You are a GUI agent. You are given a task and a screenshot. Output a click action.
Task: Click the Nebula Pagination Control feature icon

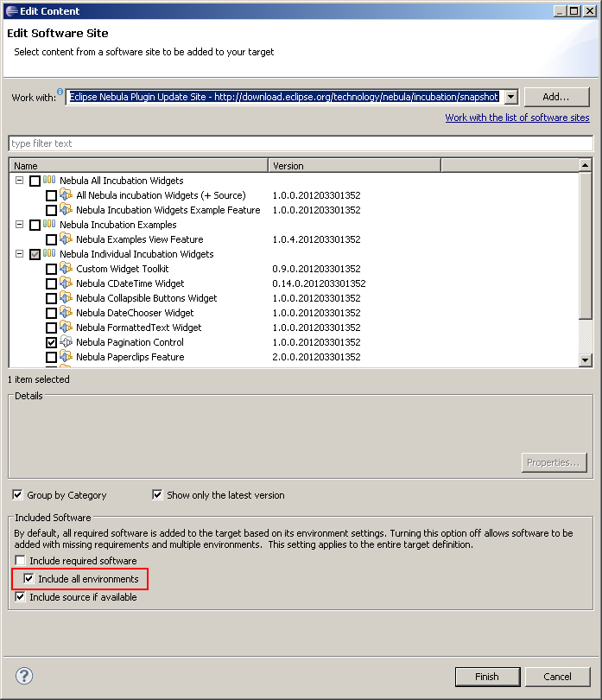66,342
